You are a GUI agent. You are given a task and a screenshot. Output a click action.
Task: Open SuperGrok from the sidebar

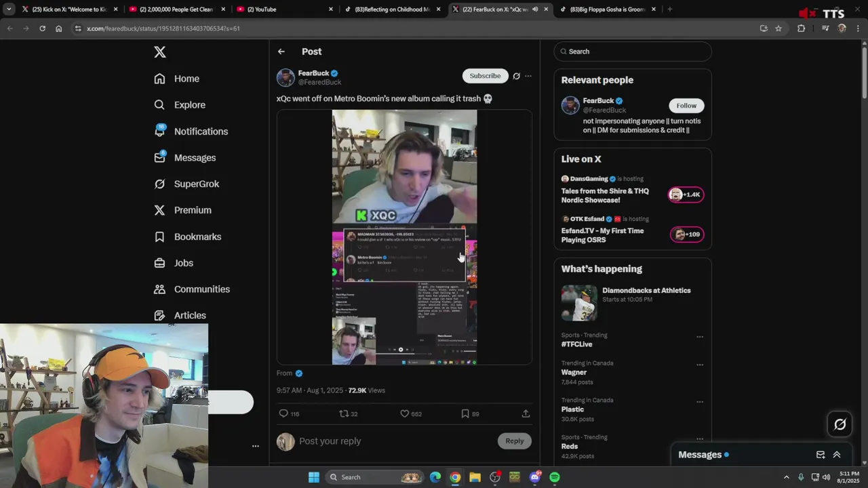click(x=186, y=184)
